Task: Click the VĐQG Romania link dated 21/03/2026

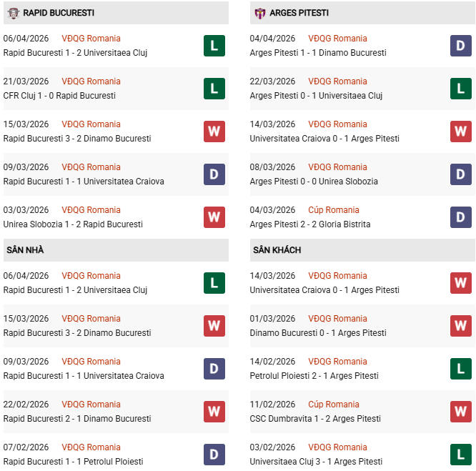Action: 91,81
